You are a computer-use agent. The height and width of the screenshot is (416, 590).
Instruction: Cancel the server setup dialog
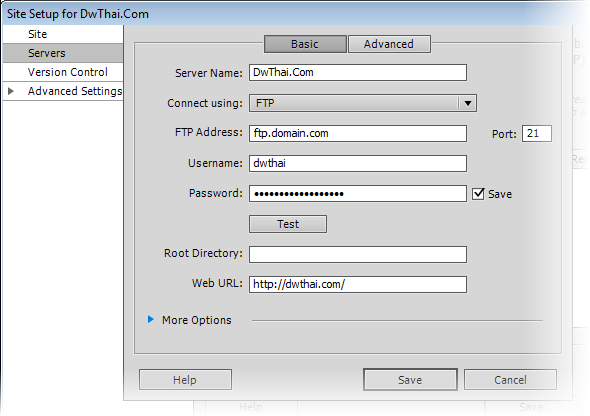510,380
